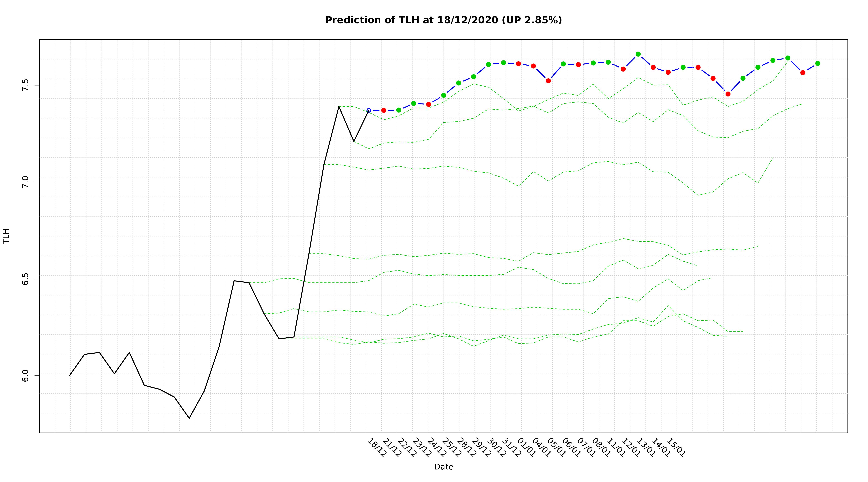The width and height of the screenshot is (868, 482).
Task: Click the red dot above 05/01
Action: point(548,81)
